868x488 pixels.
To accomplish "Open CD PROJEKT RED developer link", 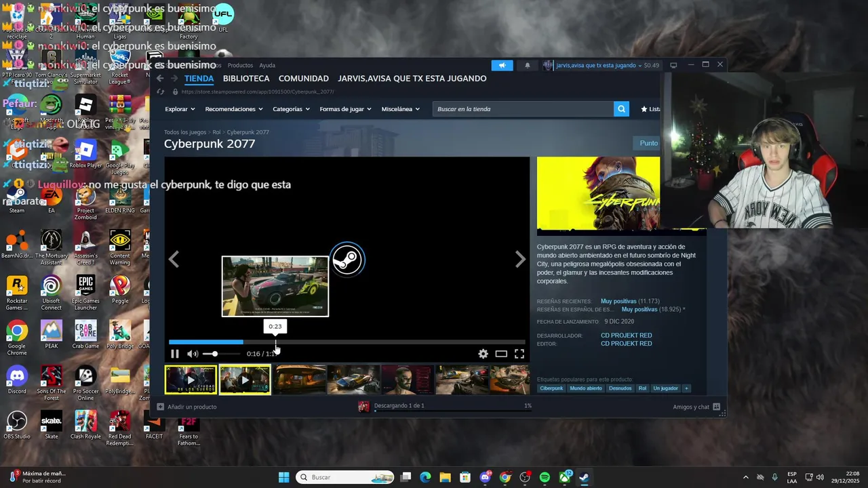I will pyautogui.click(x=626, y=335).
